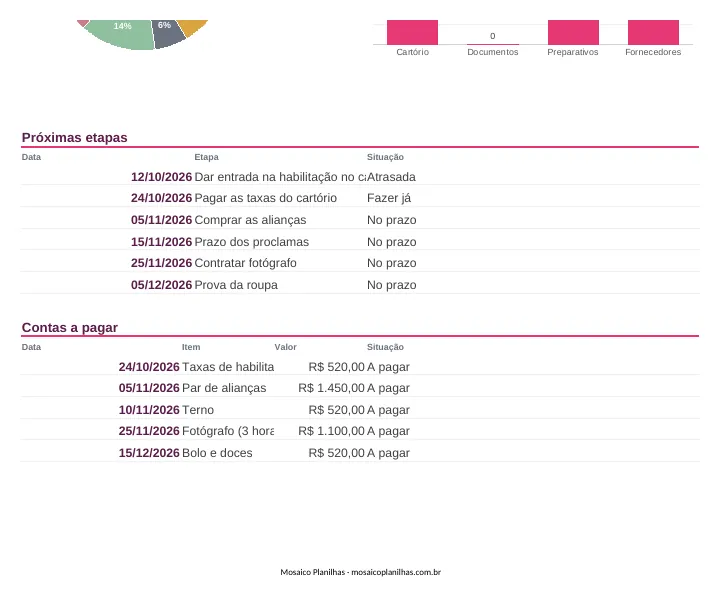Select Comprar as alianças cell
The width and height of the screenshot is (719, 597).
click(x=250, y=220)
